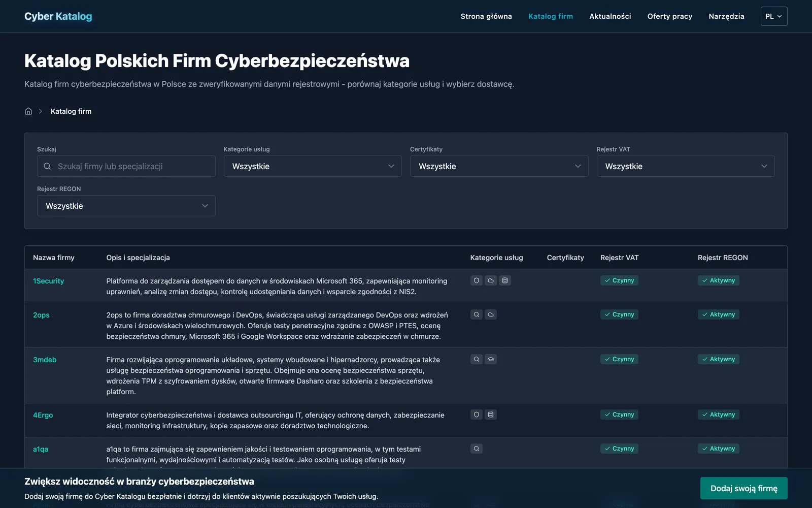Click the Opis i specjalizacja column header
Image resolution: width=812 pixels, height=508 pixels.
tap(138, 258)
